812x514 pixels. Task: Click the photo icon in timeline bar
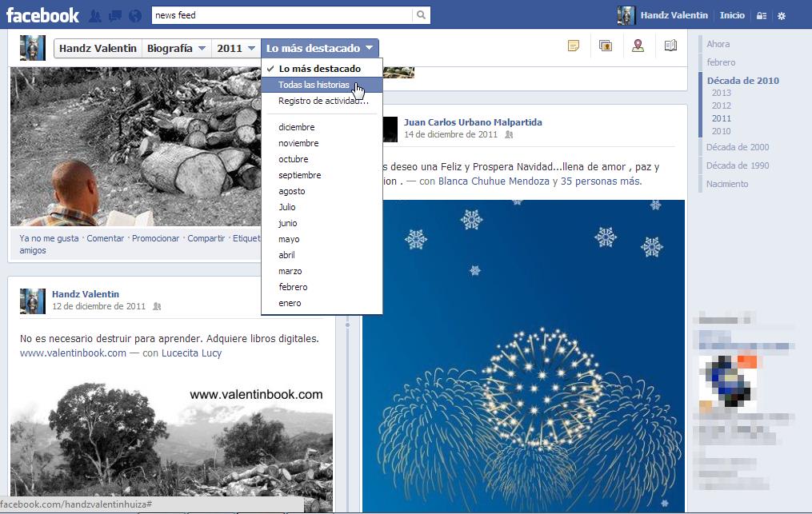(606, 46)
